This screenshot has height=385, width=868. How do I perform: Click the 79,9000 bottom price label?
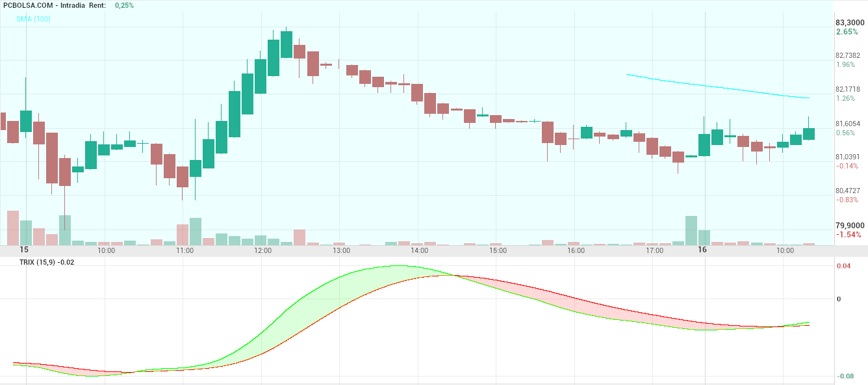[x=849, y=225]
